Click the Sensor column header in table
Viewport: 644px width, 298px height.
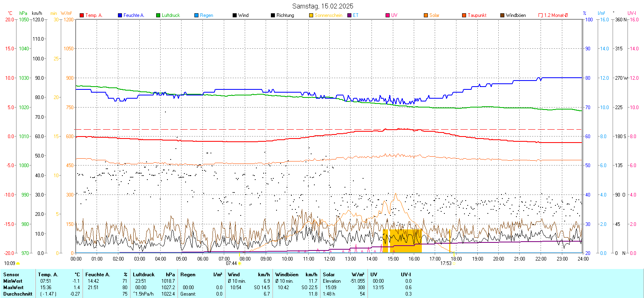click(11, 275)
